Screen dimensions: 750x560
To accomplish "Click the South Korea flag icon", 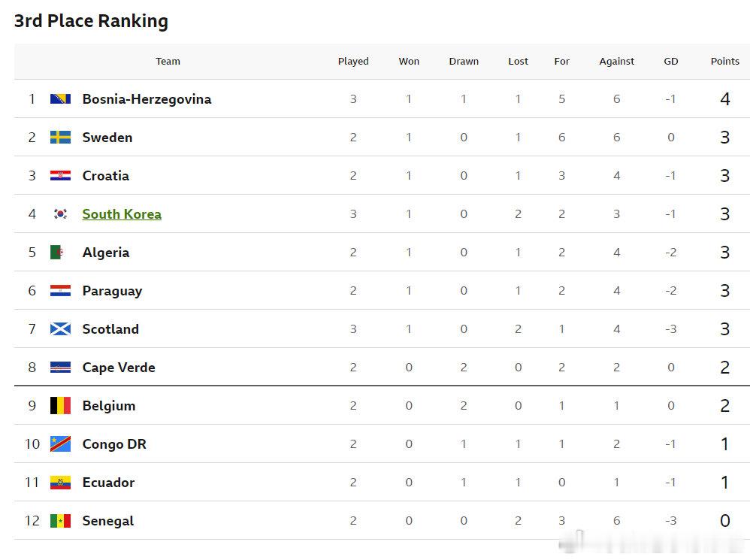I will [60, 213].
